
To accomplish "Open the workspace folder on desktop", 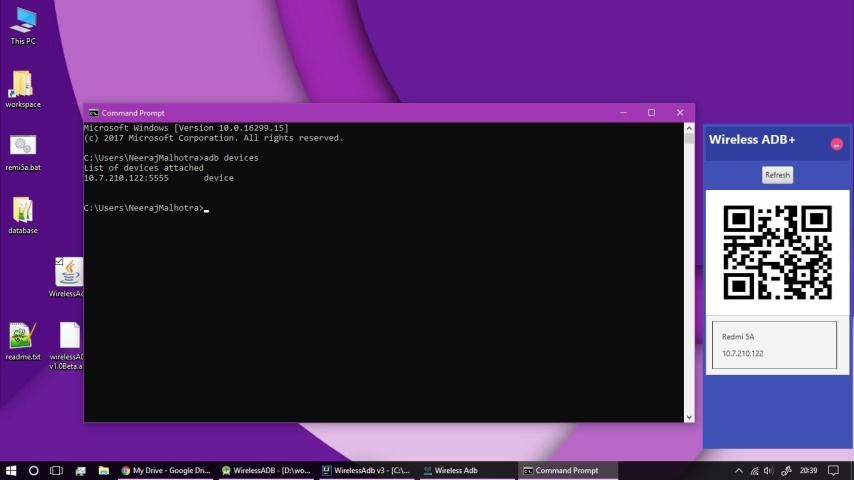I will point(22,85).
